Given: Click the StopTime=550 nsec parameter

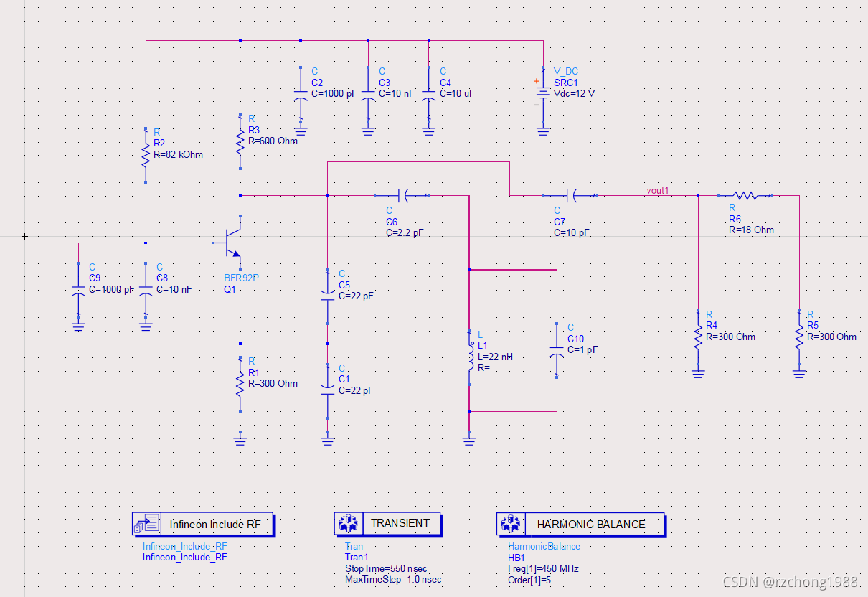Looking at the screenshot, I should coord(385,568).
